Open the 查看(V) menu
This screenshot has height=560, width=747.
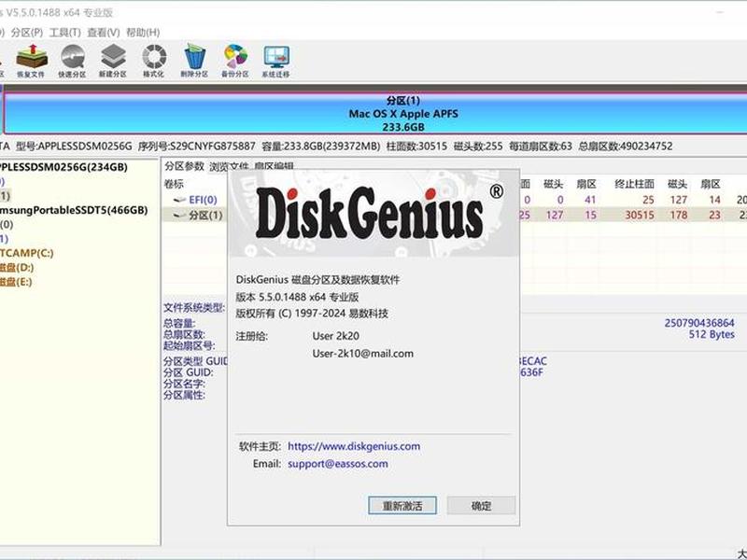[104, 33]
